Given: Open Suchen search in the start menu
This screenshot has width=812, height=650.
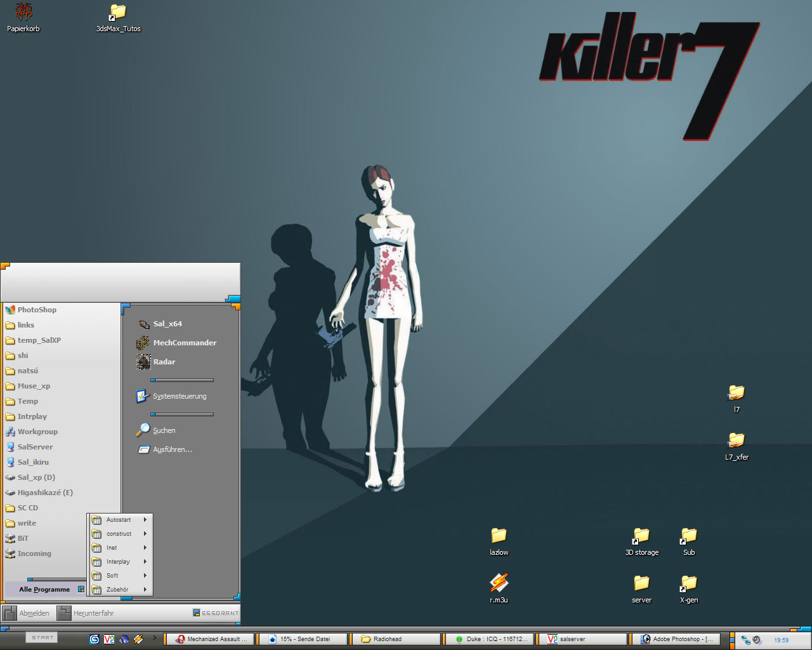Looking at the screenshot, I should (156, 430).
